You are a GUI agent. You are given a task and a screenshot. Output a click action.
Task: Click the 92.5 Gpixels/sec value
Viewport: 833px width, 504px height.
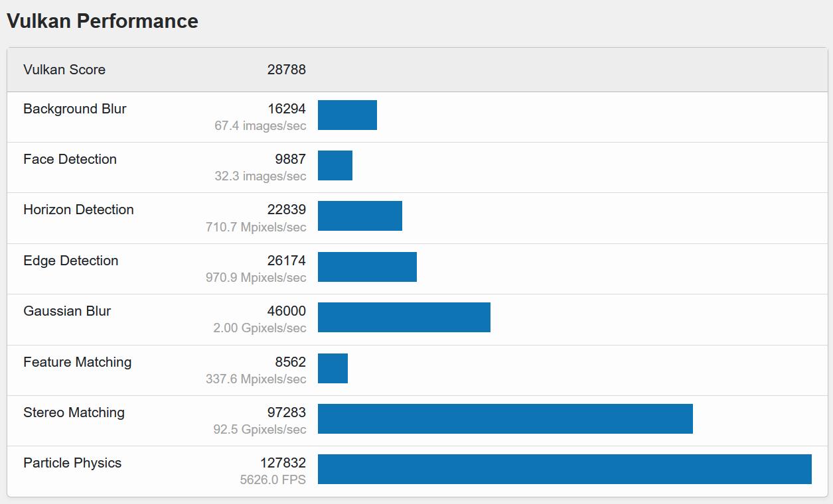tap(260, 430)
